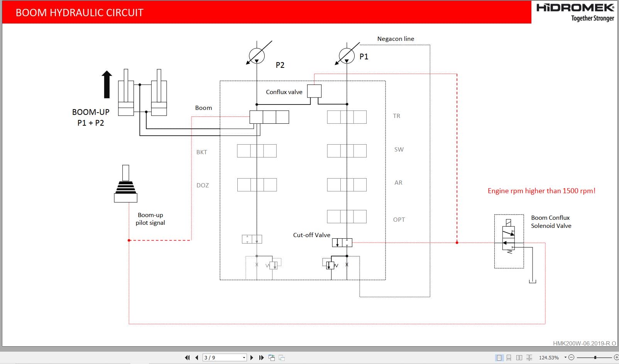Click the zoom percentage display 124.53%
This screenshot has height=364, width=619.
pos(549,358)
